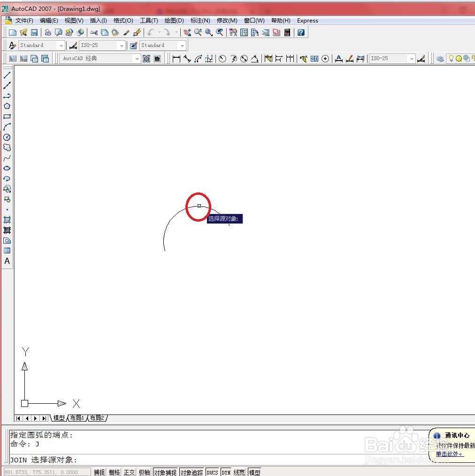
Task: Click the Plot printer icon
Action: tap(48, 32)
